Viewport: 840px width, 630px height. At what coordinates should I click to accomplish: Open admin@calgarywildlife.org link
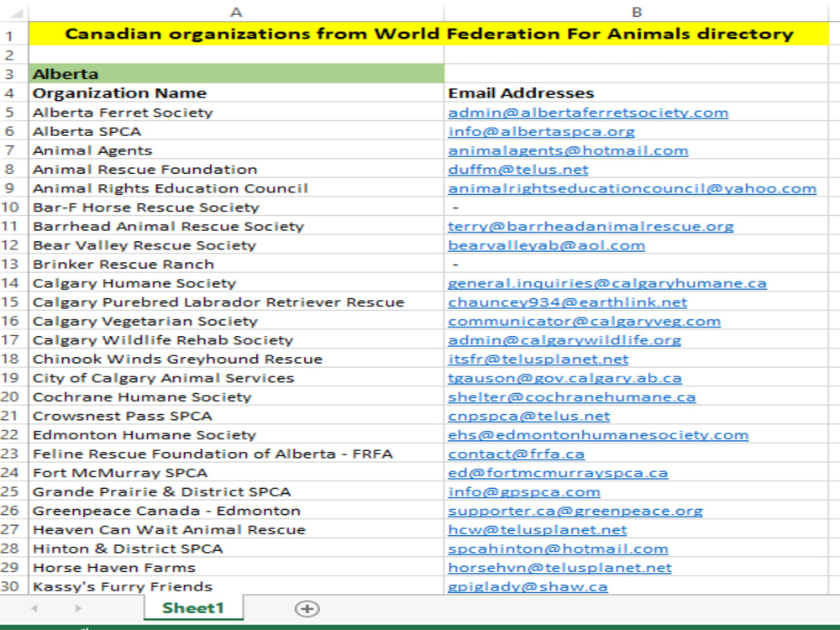point(564,340)
